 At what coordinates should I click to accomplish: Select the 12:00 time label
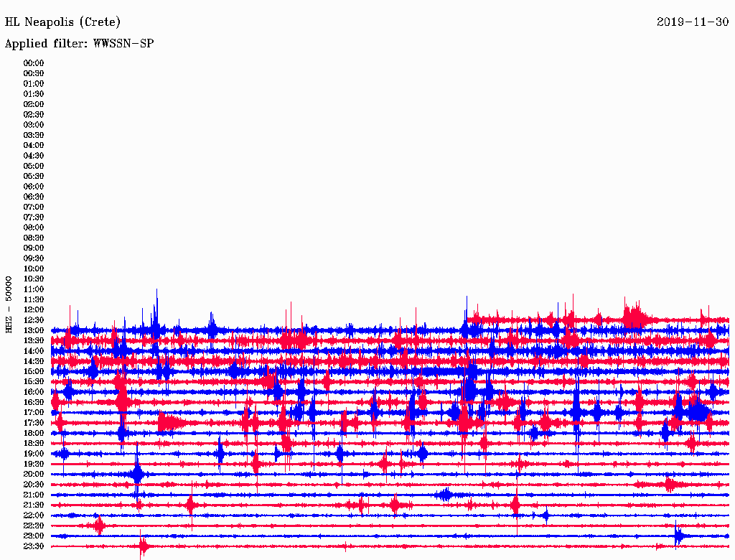point(34,310)
